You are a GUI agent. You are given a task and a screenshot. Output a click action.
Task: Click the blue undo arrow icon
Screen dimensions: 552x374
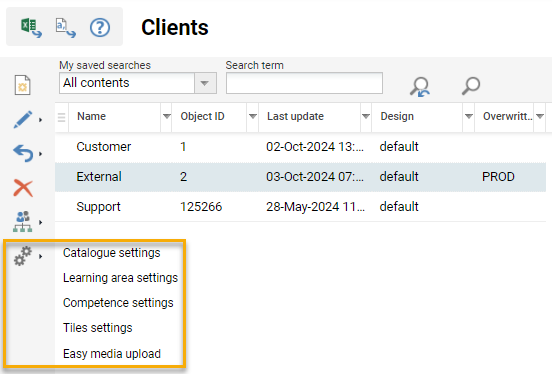23,153
